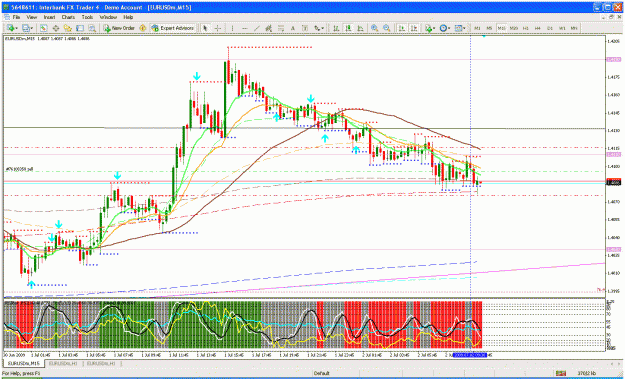
Task: Switch chart to Candlesticks style
Action: tap(348, 28)
